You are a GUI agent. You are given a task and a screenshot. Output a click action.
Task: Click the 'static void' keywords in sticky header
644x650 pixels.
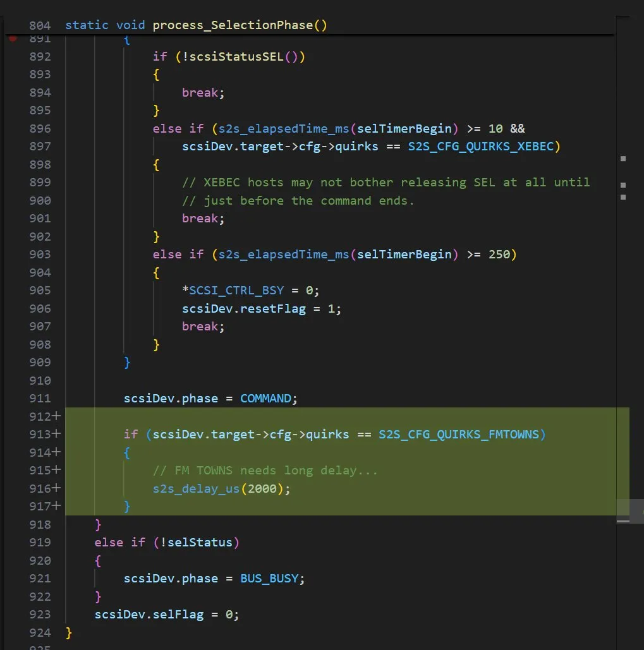105,25
